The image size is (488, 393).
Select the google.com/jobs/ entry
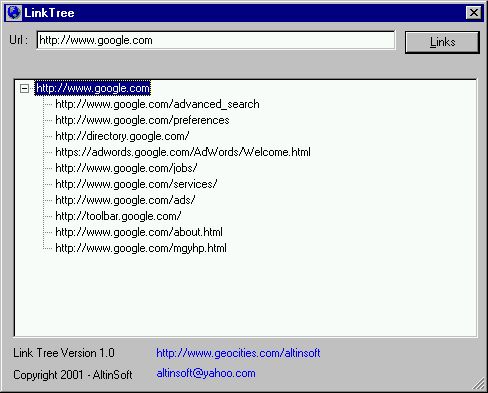click(x=126, y=168)
